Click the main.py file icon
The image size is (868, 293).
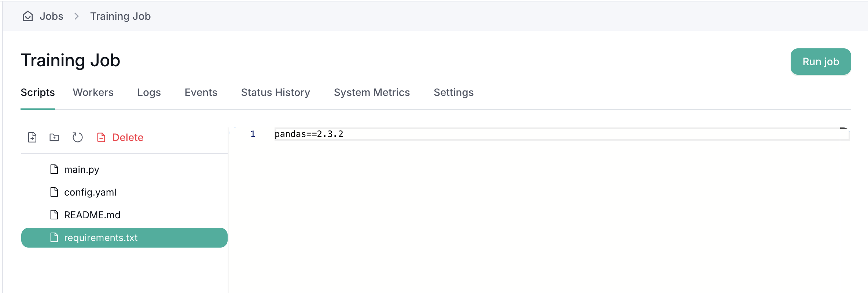click(x=54, y=169)
